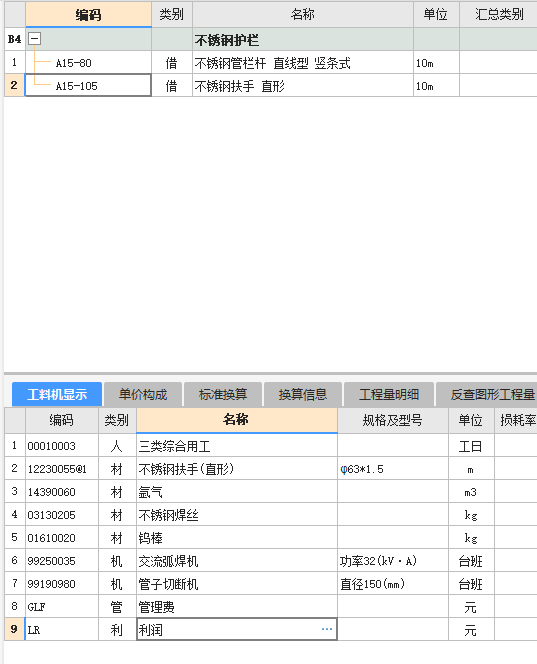This screenshot has height=664, width=537.
Task: Click the upper 编码 column header
Action: click(x=89, y=14)
